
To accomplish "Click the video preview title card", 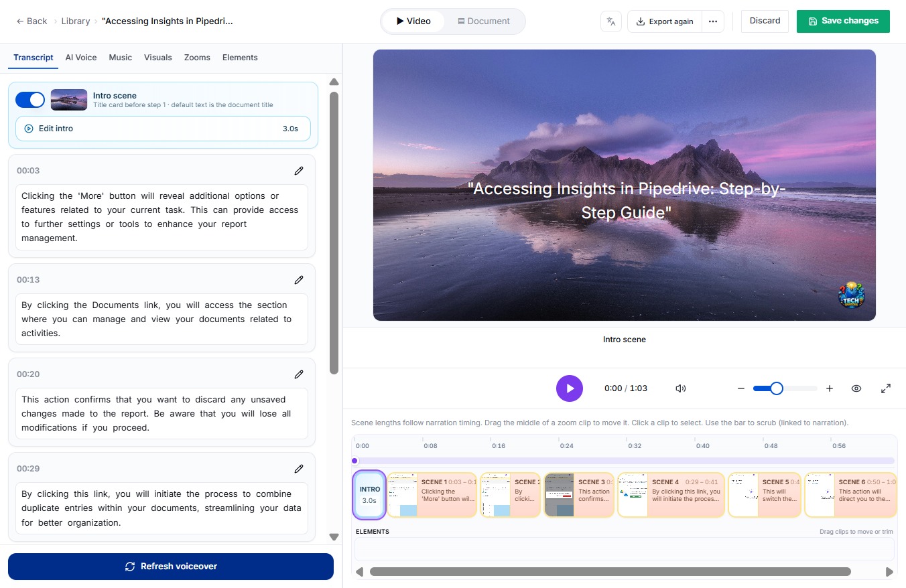I will (x=625, y=185).
